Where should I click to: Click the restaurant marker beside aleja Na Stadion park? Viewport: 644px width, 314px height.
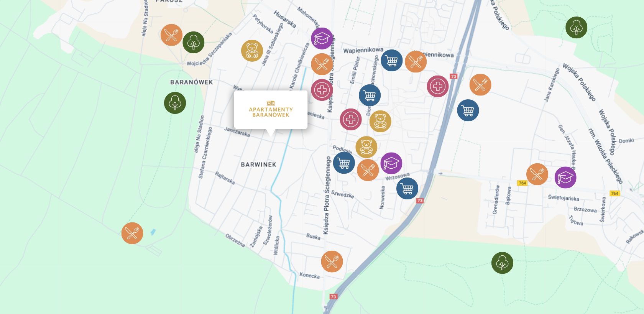(171, 35)
